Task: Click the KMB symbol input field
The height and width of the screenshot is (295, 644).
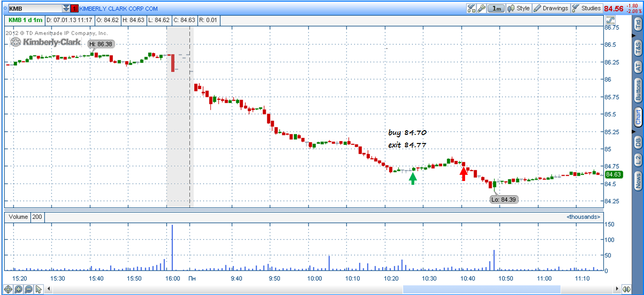Action: (x=35, y=9)
